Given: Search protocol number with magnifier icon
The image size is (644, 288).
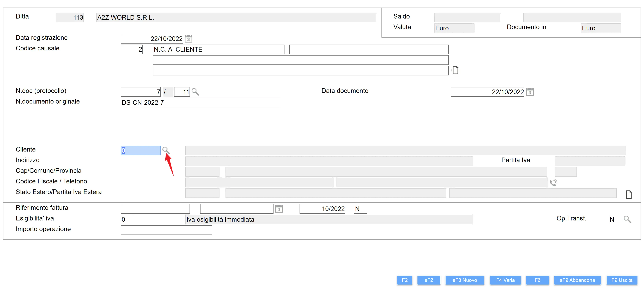Looking at the screenshot, I should click(x=195, y=92).
